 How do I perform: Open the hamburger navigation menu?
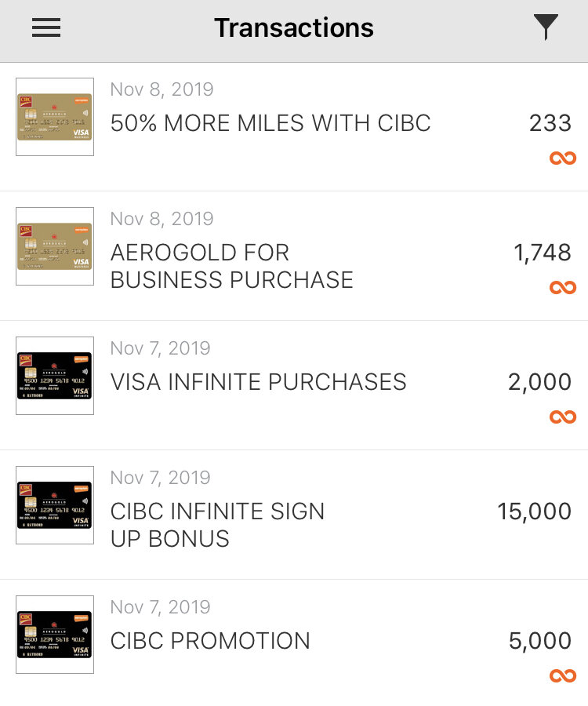pos(46,28)
